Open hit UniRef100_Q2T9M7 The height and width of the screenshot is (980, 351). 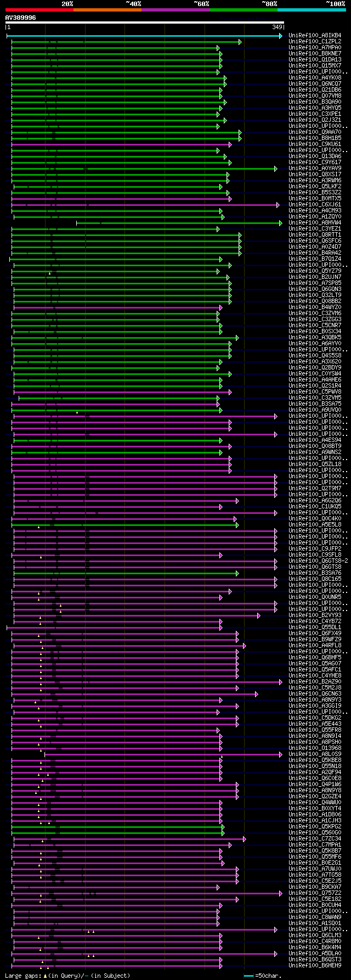(x=315, y=489)
